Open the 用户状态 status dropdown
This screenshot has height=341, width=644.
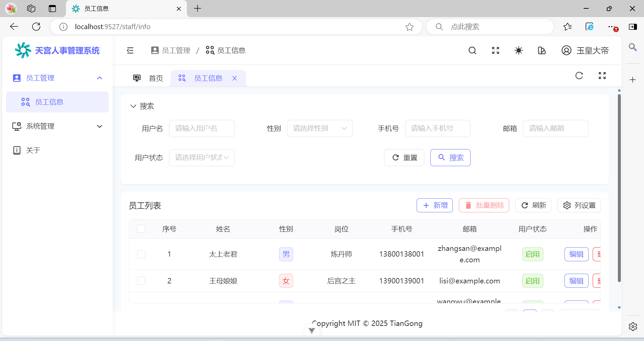pos(202,157)
